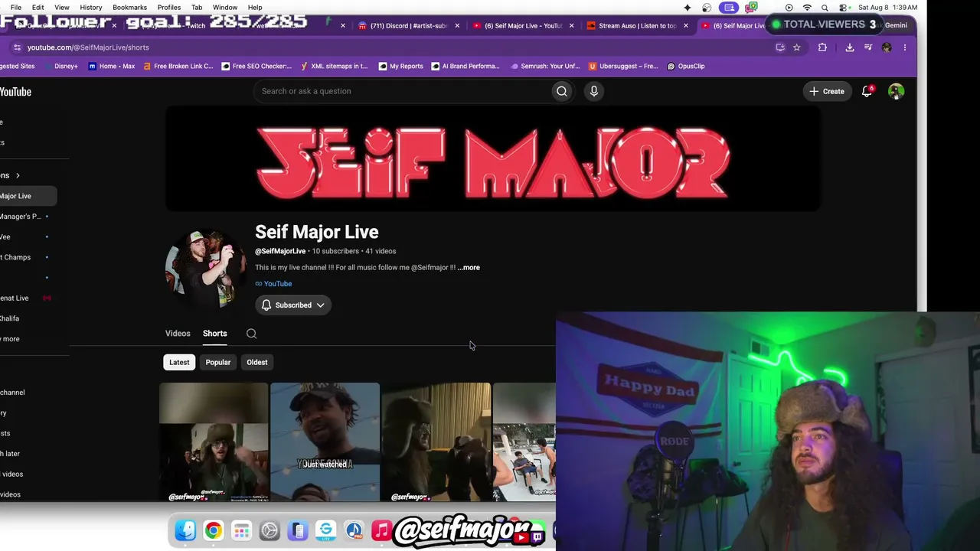Viewport: 980px width, 551px height.
Task: Switch to the Videos tab
Action: point(178,334)
